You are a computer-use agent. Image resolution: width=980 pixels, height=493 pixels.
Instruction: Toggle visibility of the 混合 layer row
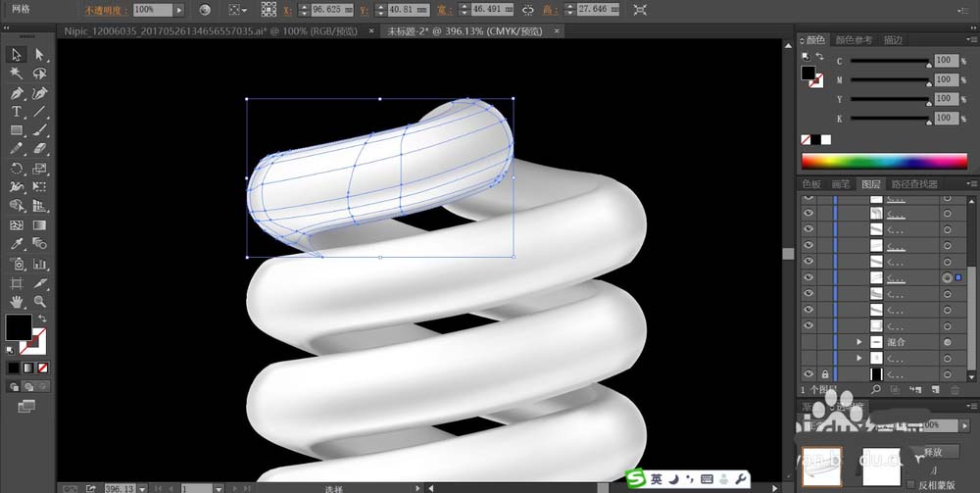[808, 342]
